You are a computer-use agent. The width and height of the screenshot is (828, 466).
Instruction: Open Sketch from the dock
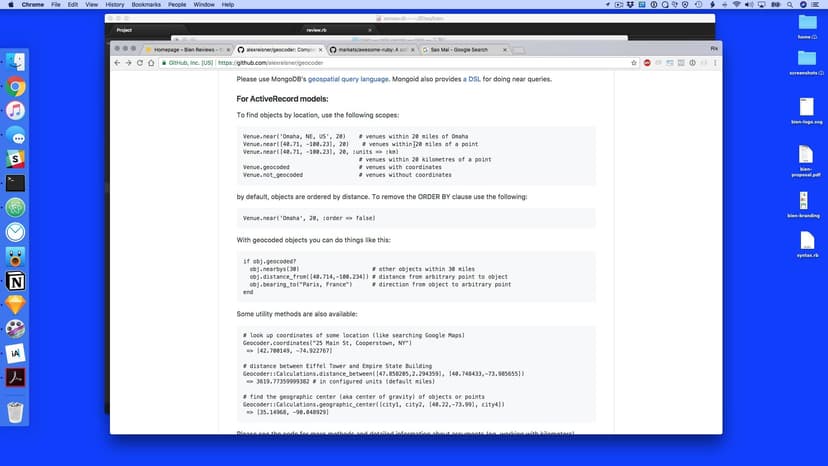[16, 304]
